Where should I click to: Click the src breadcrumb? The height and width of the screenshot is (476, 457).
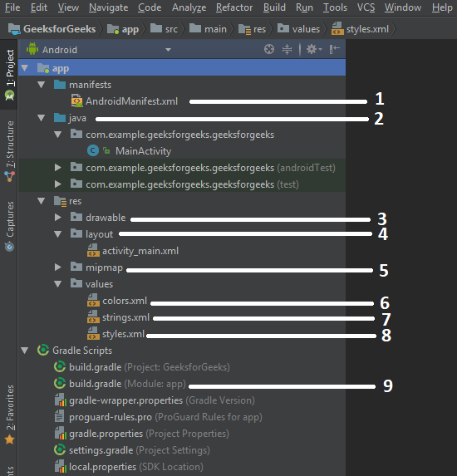tap(164, 29)
